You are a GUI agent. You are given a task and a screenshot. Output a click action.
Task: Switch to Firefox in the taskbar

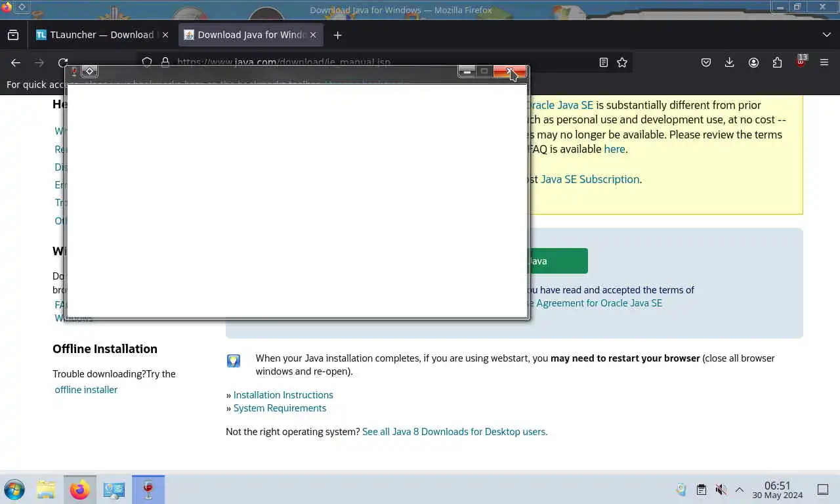80,490
